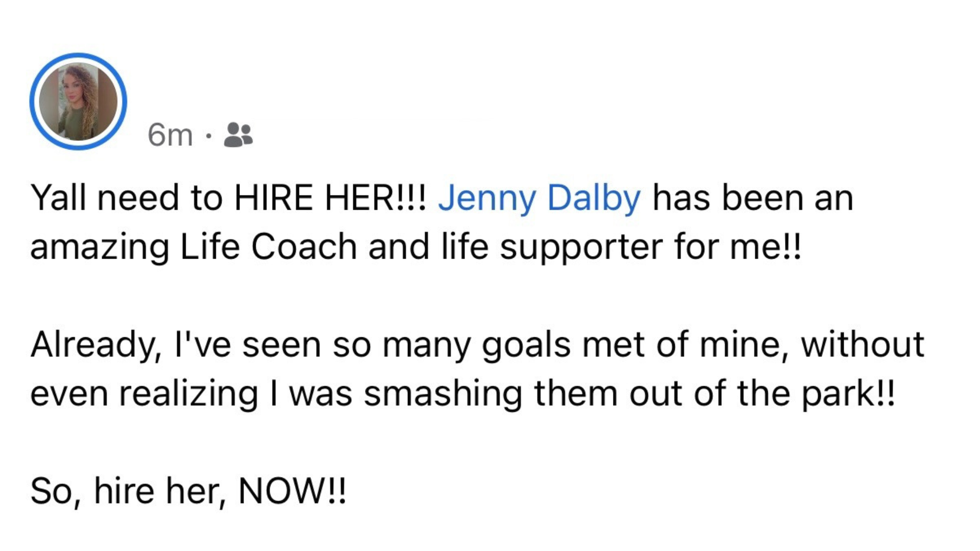This screenshot has width=980, height=551.
Task: Click the word "supporter" in the first paragraph
Action: point(581,247)
